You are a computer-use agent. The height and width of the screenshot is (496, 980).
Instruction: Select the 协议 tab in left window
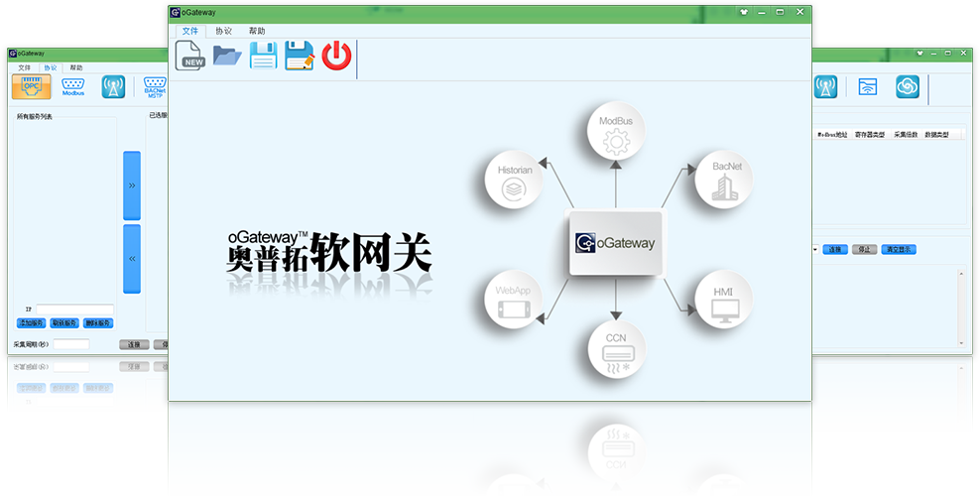pos(51,67)
